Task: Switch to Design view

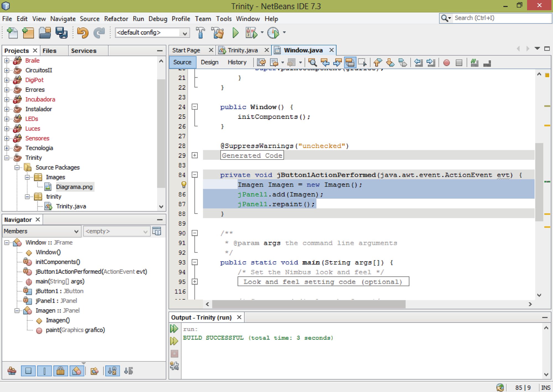Action: (x=209, y=62)
